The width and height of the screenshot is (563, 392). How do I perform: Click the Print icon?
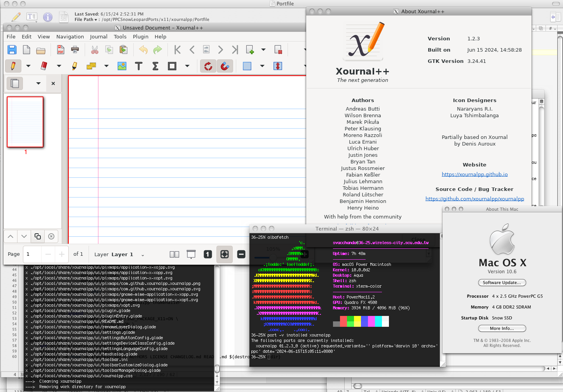(x=75, y=49)
